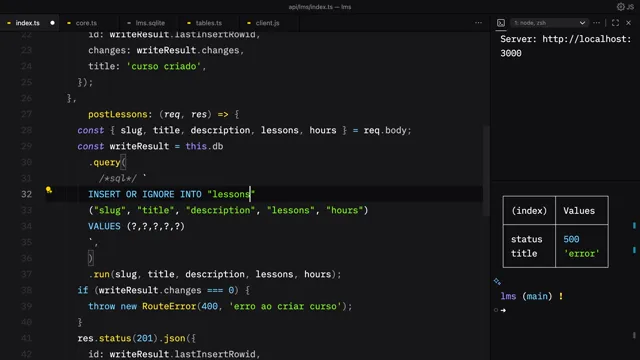The width and height of the screenshot is (640, 360).
Task: Click the '(index)' header in the terminal table
Action: pos(529,211)
